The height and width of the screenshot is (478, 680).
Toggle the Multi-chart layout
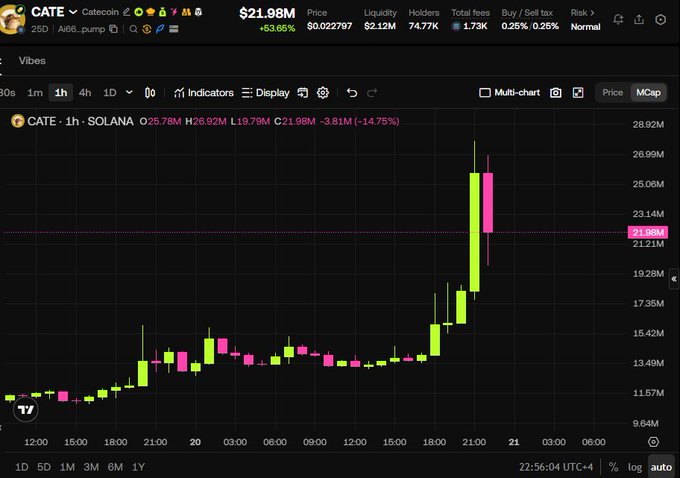coord(510,92)
